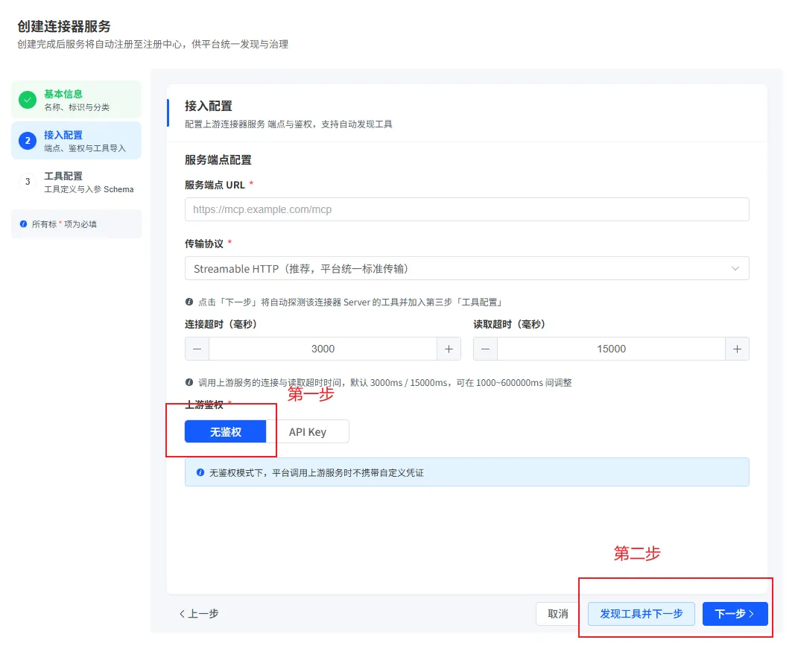Go to the 基本信息 step
Viewport: 795px width, 672px height.
[77, 100]
